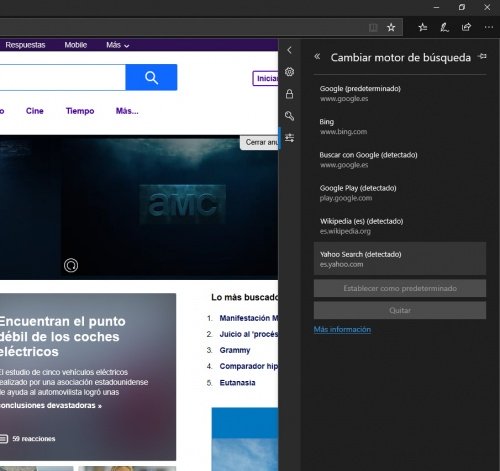Open the reading view book icon
500x471 pixels.
tap(373, 27)
